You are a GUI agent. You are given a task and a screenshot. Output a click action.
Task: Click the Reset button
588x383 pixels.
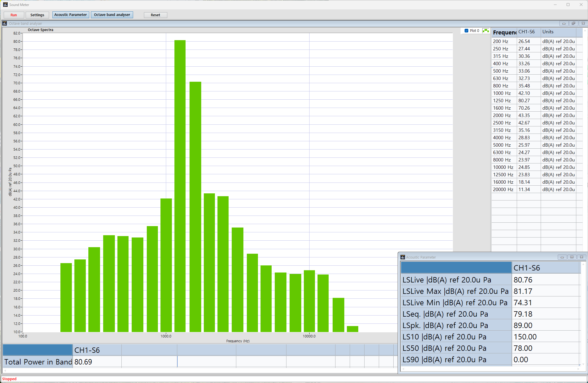pyautogui.click(x=155, y=15)
